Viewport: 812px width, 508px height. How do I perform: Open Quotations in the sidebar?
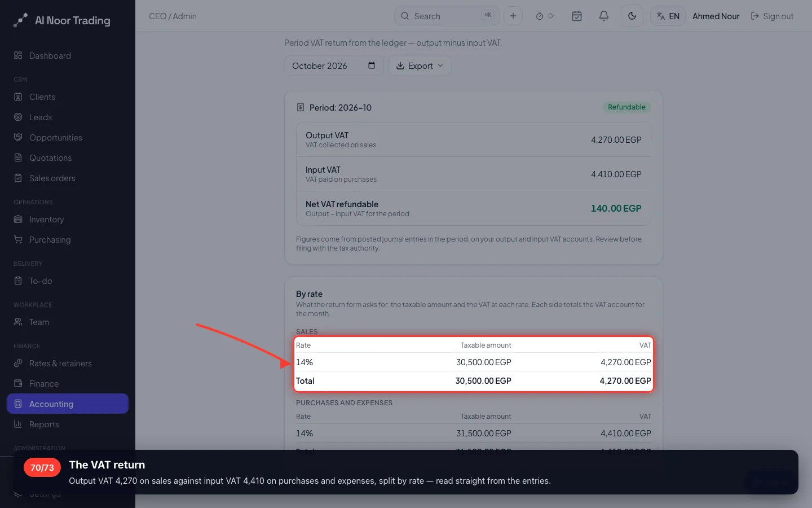point(68,158)
